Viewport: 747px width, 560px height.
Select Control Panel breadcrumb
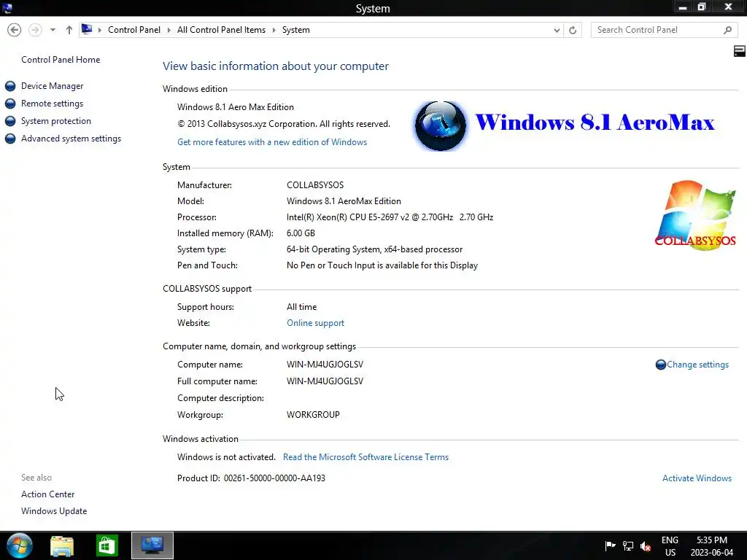coord(134,30)
